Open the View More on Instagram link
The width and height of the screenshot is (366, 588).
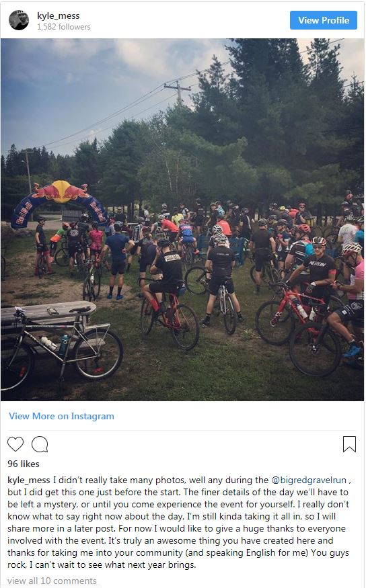coord(62,416)
